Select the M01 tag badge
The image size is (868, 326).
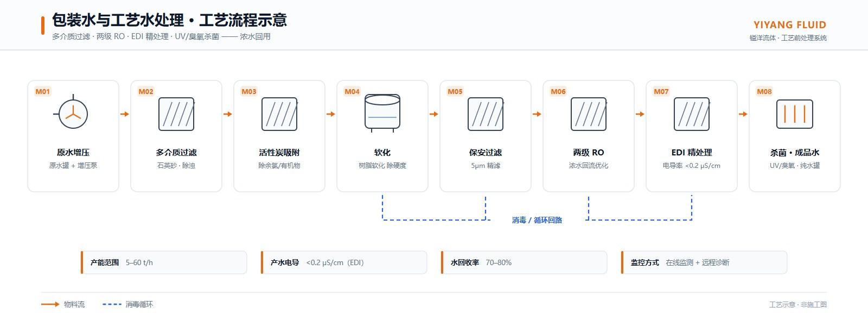pos(43,91)
